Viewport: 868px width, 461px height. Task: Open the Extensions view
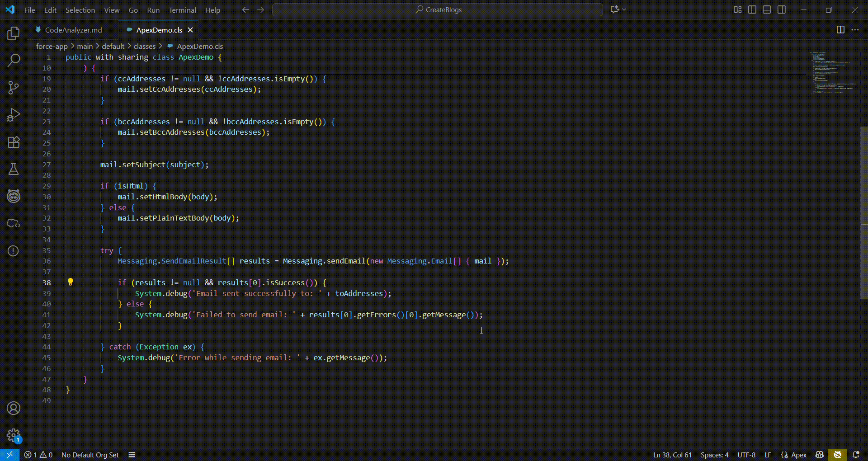point(14,142)
